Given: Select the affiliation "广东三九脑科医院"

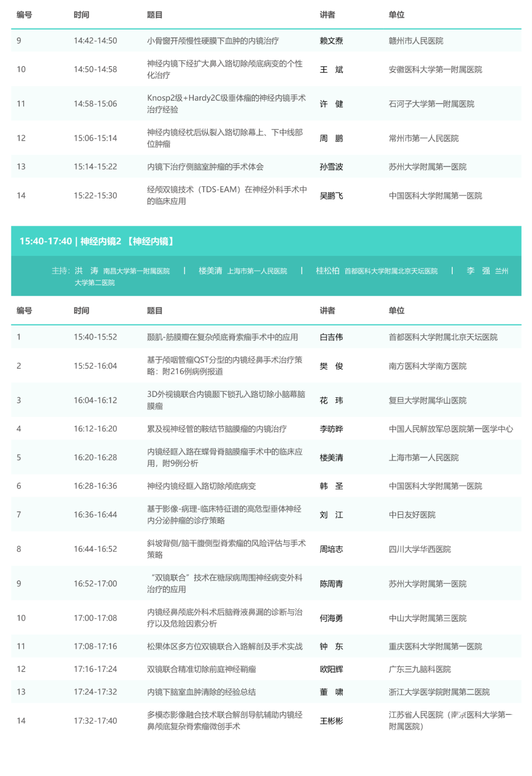Looking at the screenshot, I should click(x=420, y=669).
